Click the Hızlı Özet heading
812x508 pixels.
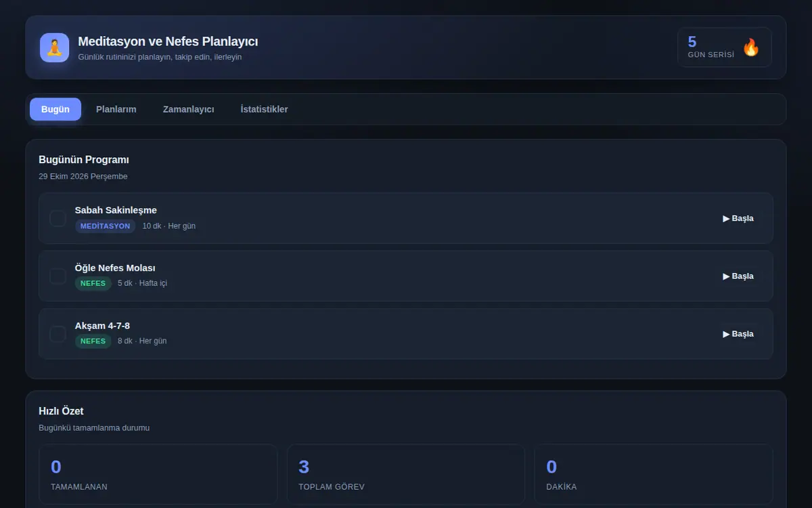pos(61,411)
